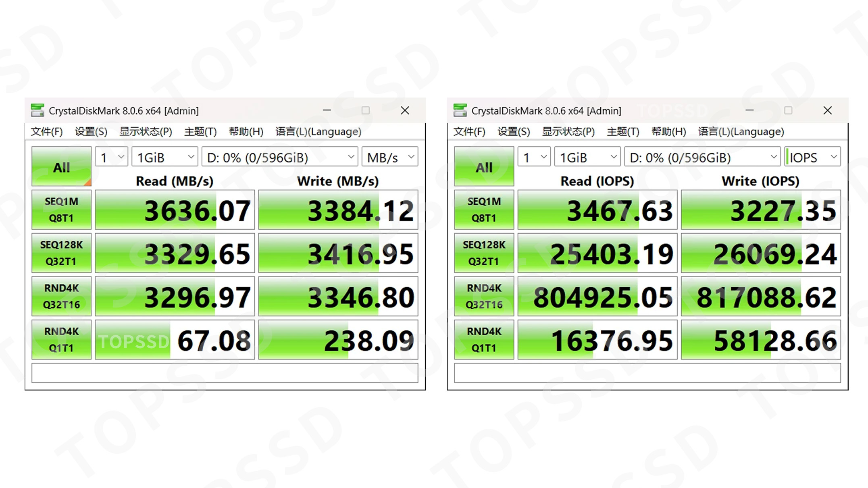Close the right IOPS CrystalDiskMark window
Viewport: 868px width, 488px height.
(828, 110)
